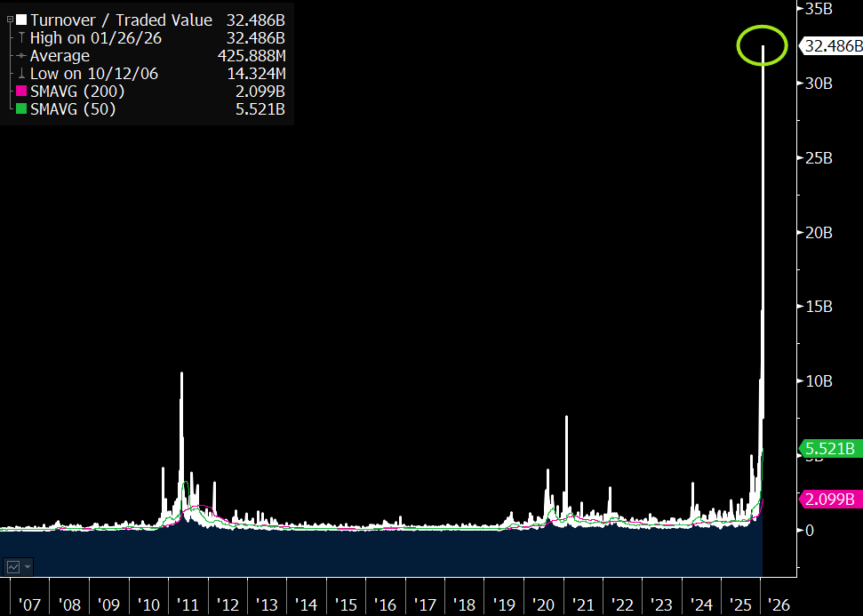The height and width of the screenshot is (616, 863).
Task: Click the 32.486B price label on right axis
Action: (834, 46)
